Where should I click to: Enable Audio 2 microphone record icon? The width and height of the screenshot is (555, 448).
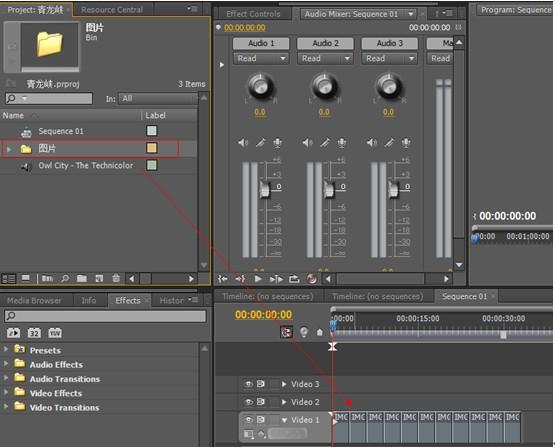(342, 143)
